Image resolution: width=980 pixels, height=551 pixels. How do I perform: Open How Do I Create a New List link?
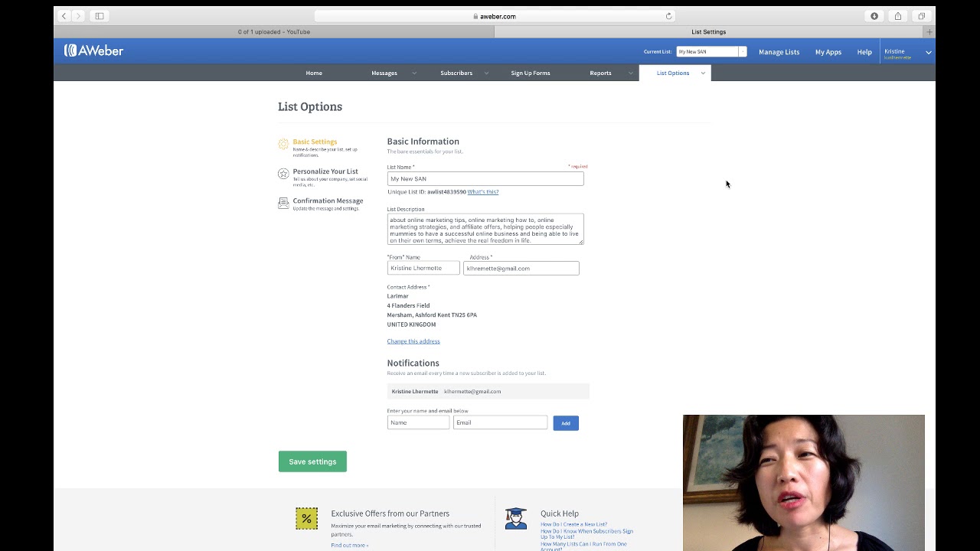click(573, 525)
